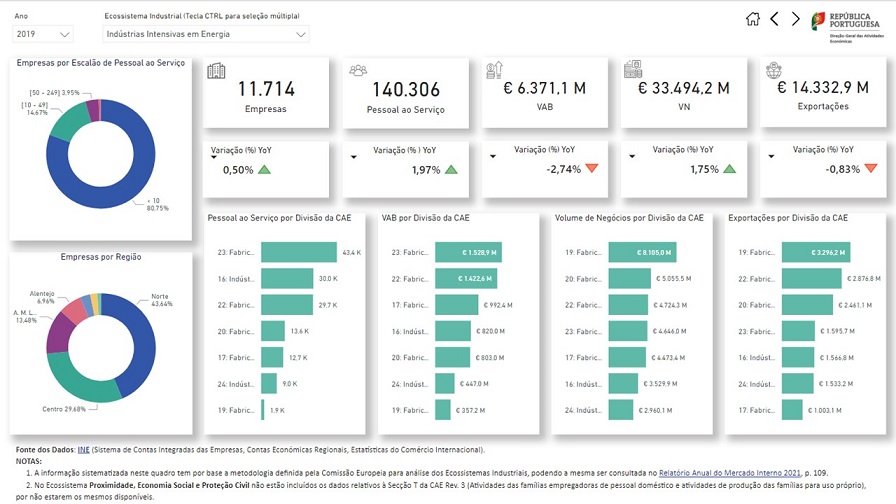Click the Empresas por Região chart title
This screenshot has width=896, height=504.
point(101,257)
